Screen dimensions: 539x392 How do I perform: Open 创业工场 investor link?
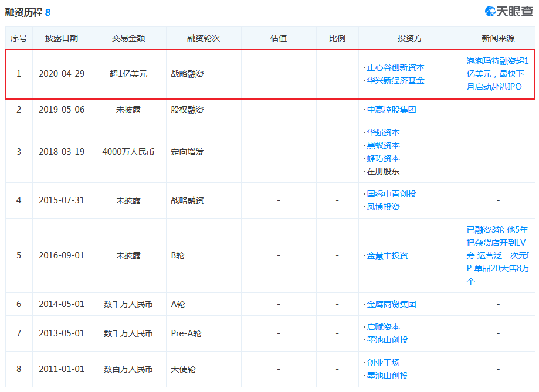383,363
